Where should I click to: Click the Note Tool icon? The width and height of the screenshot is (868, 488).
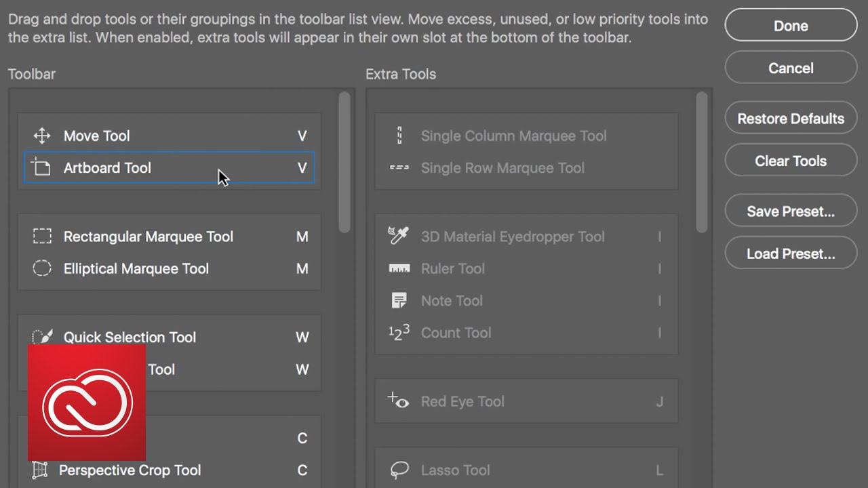399,300
